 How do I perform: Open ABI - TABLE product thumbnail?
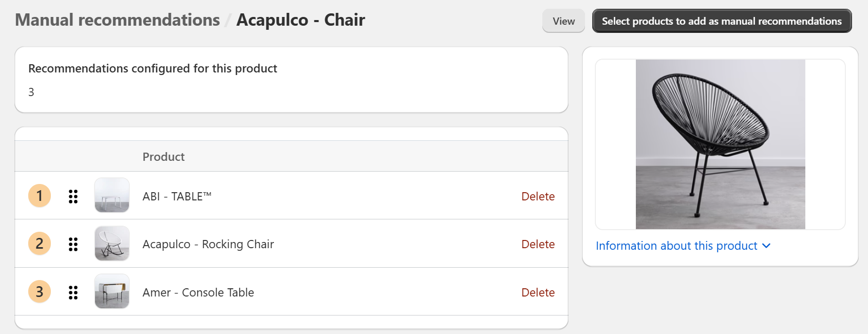pos(112,195)
